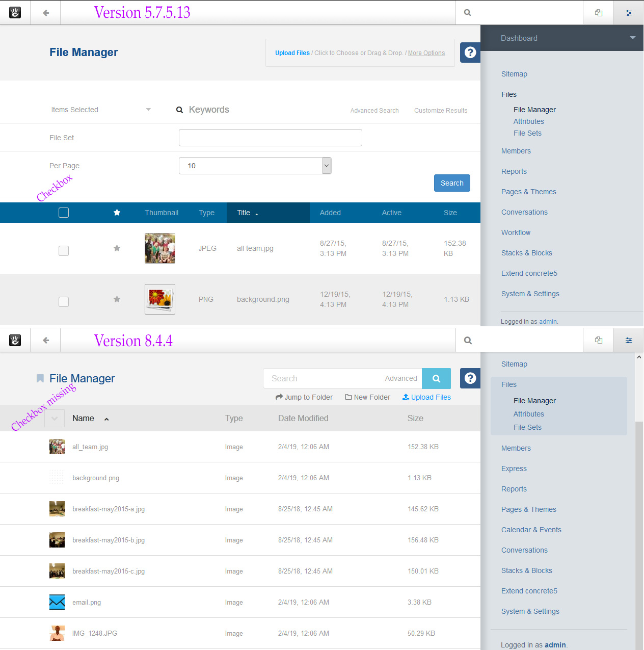
Task: Click the magnifier button in the 8.4.4 search bar
Action: point(436,378)
